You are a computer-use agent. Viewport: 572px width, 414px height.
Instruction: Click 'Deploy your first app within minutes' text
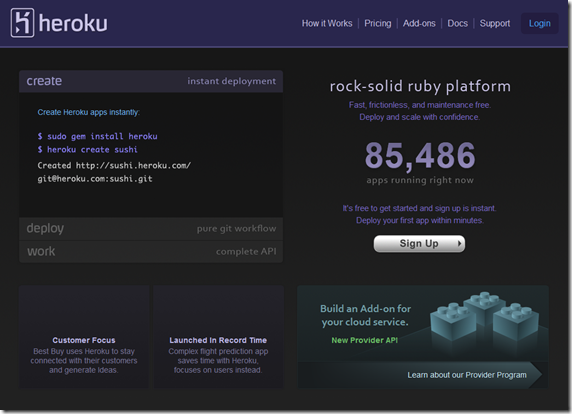(x=420, y=220)
